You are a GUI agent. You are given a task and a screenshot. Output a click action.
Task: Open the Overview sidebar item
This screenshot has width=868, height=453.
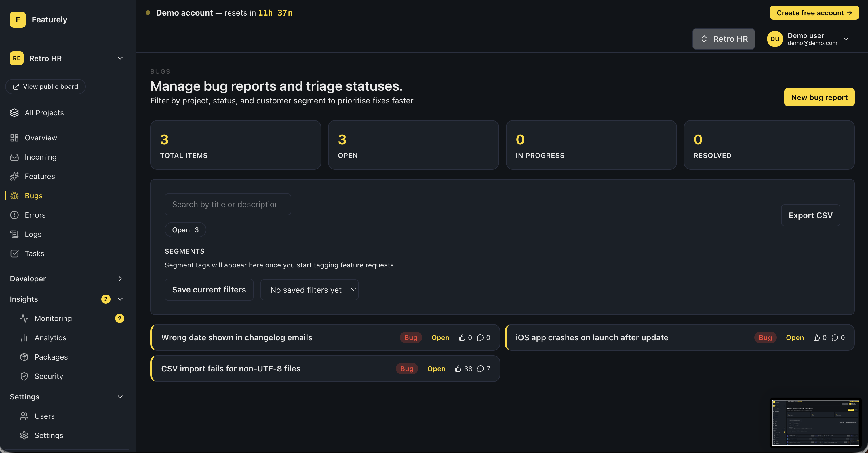point(41,138)
